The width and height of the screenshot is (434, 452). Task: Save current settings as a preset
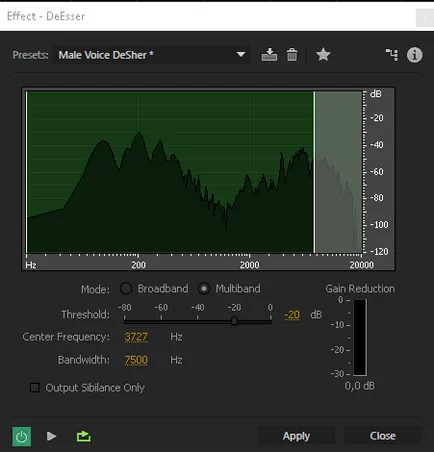tap(269, 55)
